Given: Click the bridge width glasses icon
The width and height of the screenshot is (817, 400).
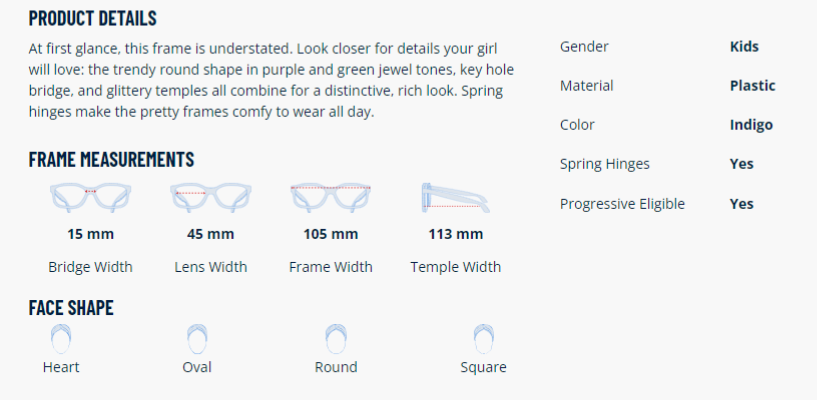Looking at the screenshot, I should click(90, 197).
